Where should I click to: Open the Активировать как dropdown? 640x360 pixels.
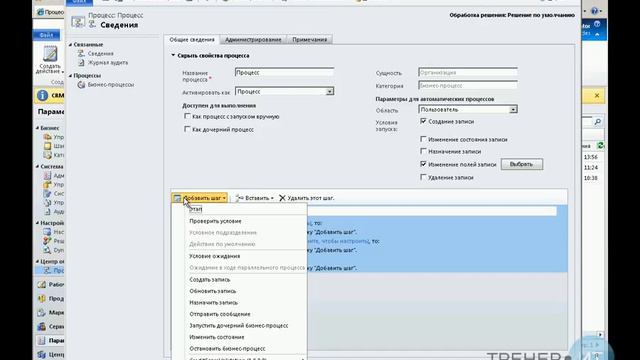(x=329, y=92)
